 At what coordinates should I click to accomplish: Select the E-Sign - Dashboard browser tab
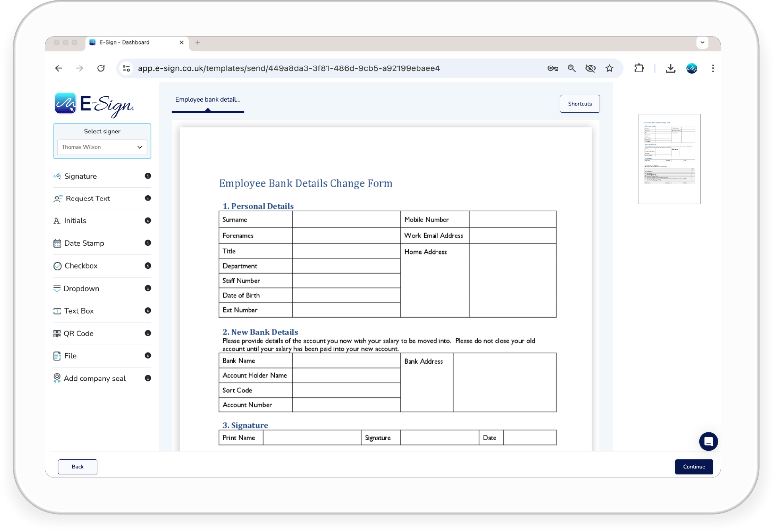click(137, 42)
